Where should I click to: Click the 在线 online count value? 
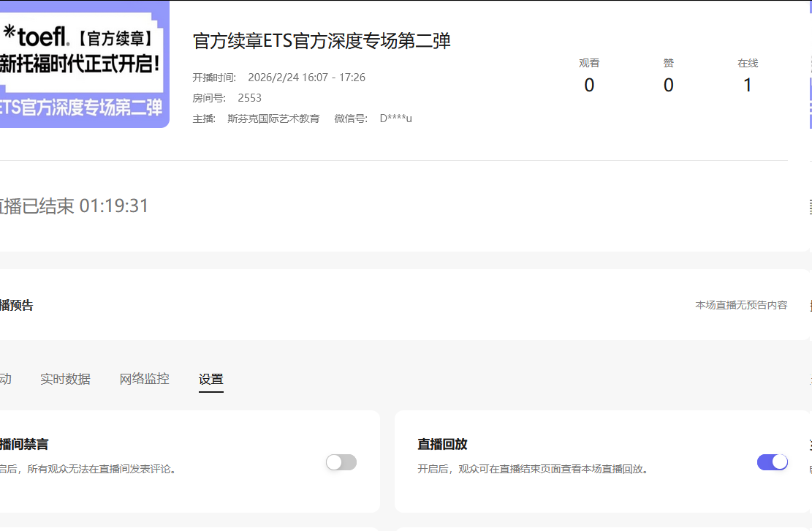(748, 85)
